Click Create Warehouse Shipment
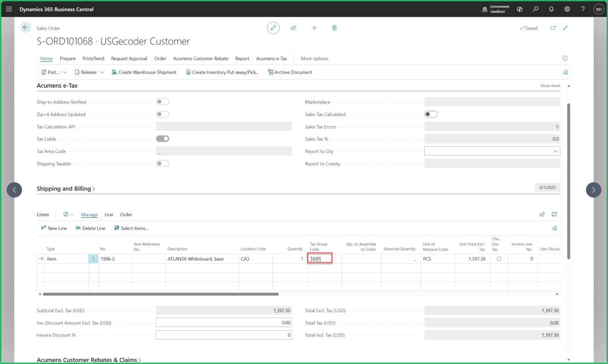This screenshot has height=364, width=608. point(144,72)
